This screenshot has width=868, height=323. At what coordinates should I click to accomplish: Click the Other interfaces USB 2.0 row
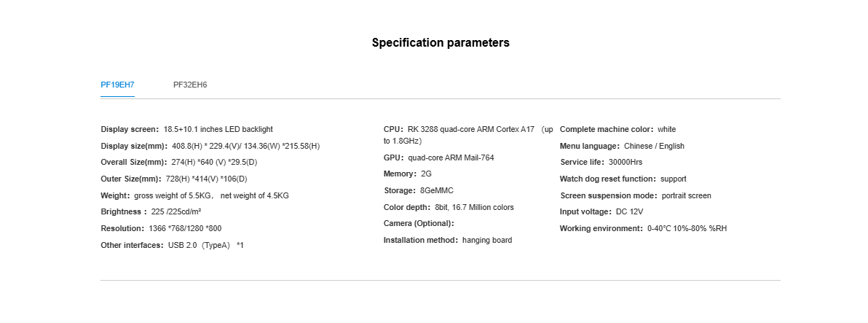click(x=172, y=245)
